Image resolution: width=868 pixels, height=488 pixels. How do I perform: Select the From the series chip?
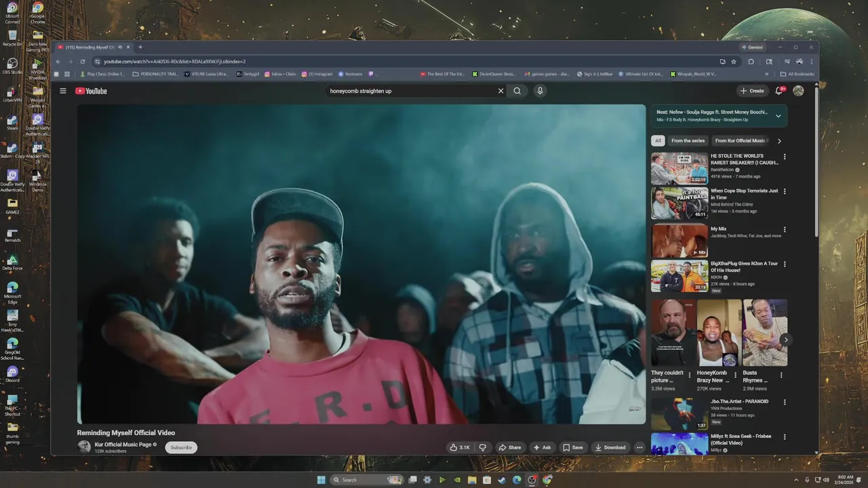click(x=688, y=141)
